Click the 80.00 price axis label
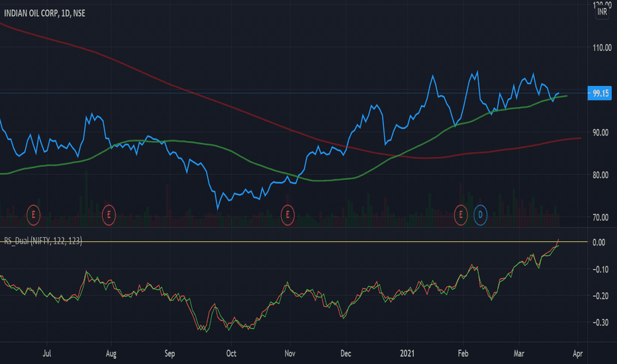This screenshot has height=364, width=617. (600, 175)
